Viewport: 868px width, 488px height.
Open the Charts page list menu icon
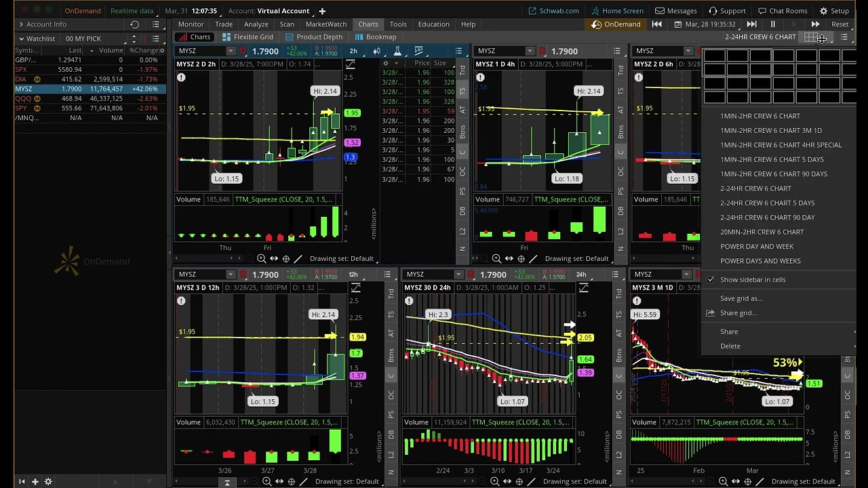pos(844,37)
